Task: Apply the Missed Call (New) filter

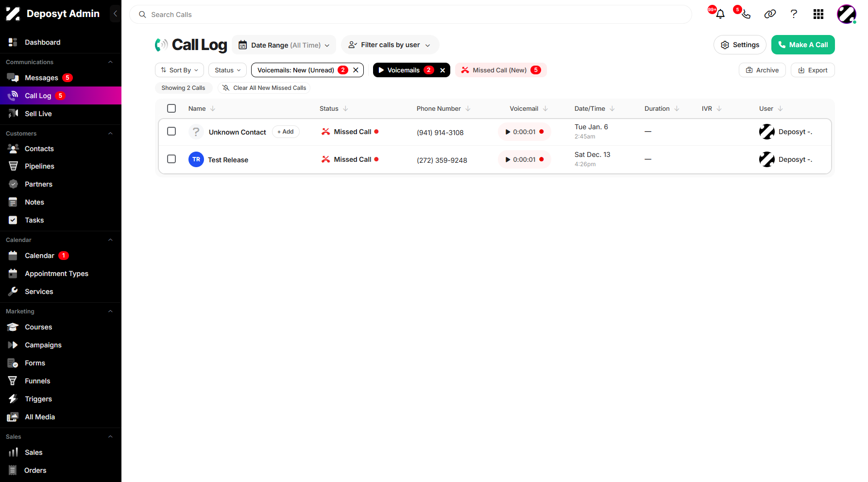Action: (501, 70)
